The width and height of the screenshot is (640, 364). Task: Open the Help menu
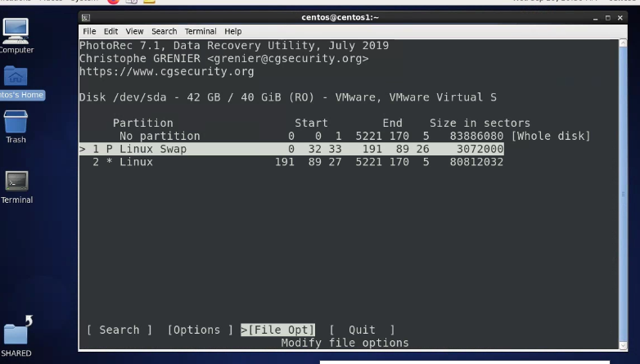click(x=232, y=31)
